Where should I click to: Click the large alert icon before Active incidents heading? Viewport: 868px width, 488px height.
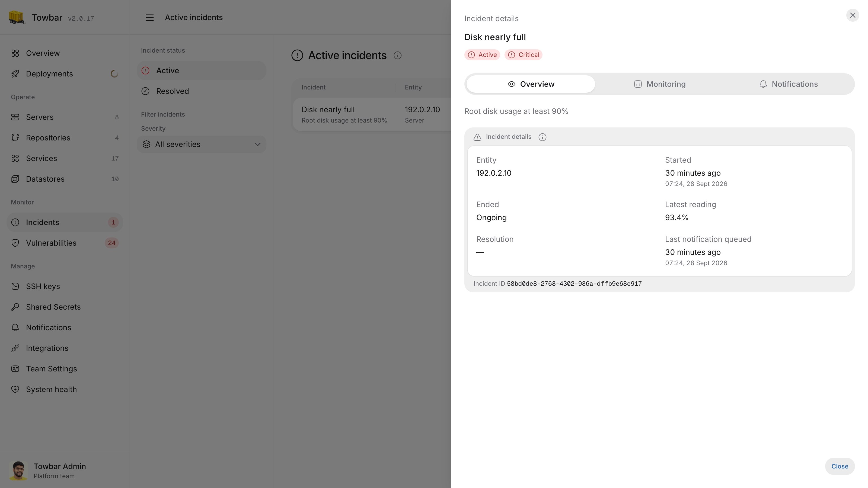pyautogui.click(x=297, y=55)
